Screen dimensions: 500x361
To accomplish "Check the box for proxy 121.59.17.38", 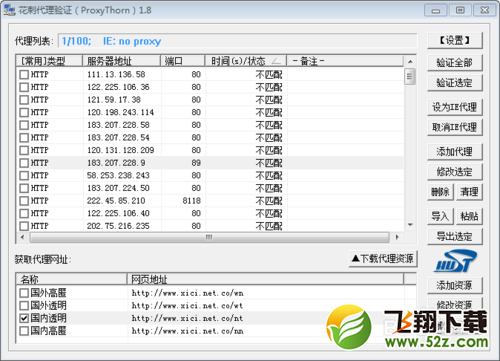I will click(24, 100).
